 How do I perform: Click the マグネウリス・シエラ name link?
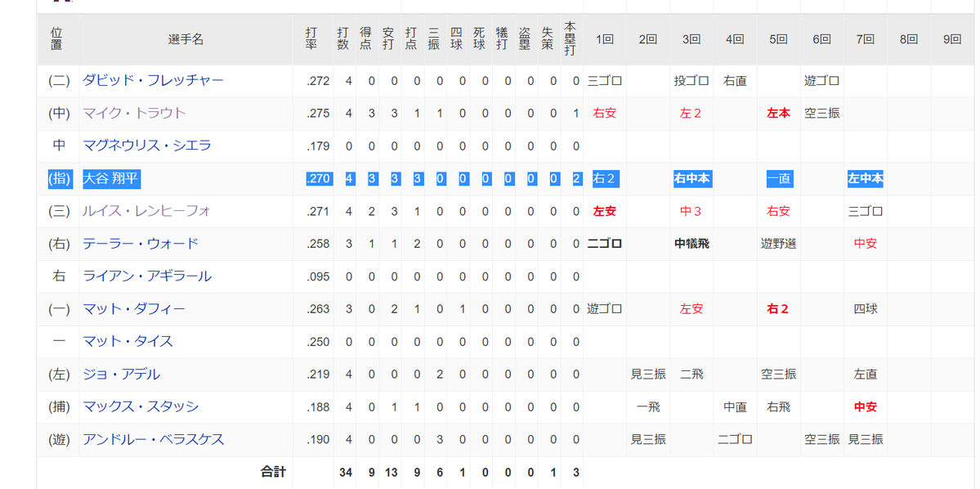pos(147,146)
